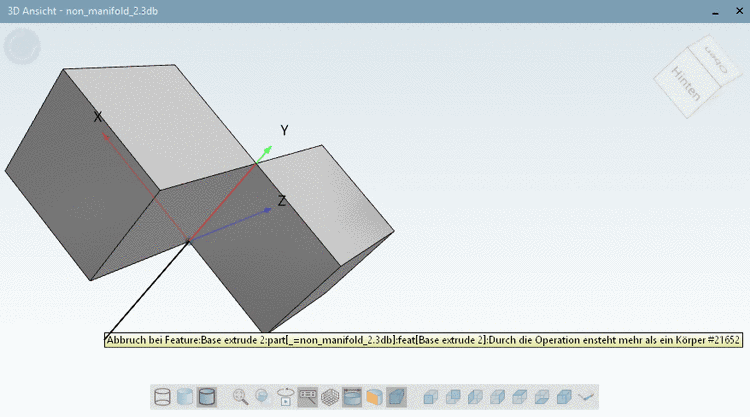
Task: Click the Z axis label
Action: tap(282, 201)
